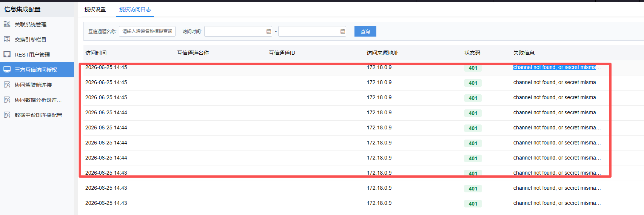Focus the start 访问时间 date field
This screenshot has width=644, height=215.
tap(238, 31)
